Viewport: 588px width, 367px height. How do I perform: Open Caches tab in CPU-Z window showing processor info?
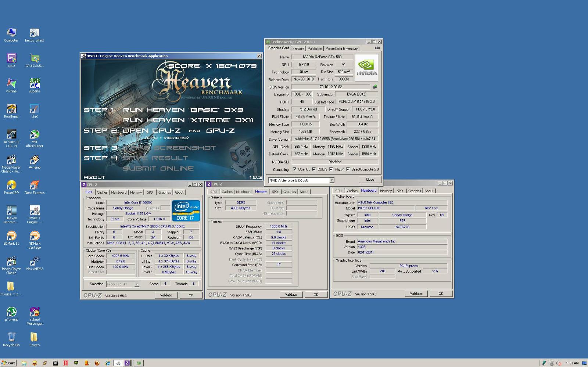coord(102,193)
